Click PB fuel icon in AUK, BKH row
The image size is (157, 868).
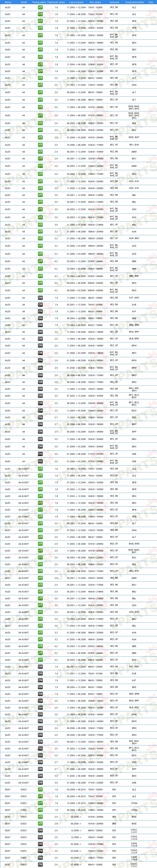(x=40, y=238)
